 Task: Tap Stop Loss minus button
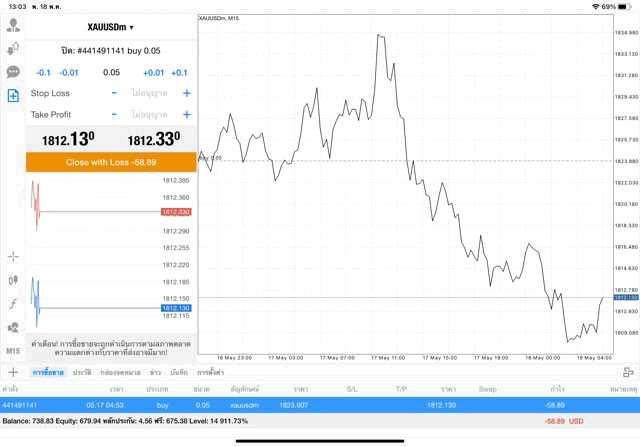pos(114,93)
